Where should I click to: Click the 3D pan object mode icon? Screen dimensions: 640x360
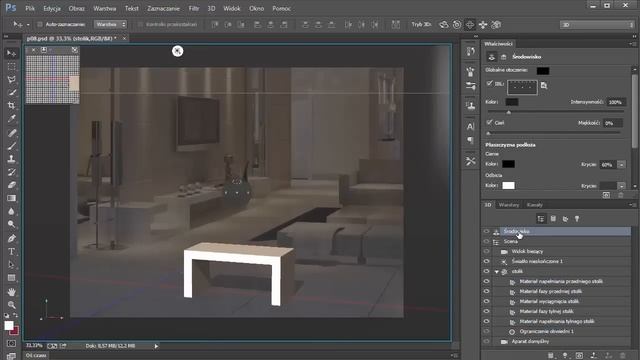pos(470,25)
